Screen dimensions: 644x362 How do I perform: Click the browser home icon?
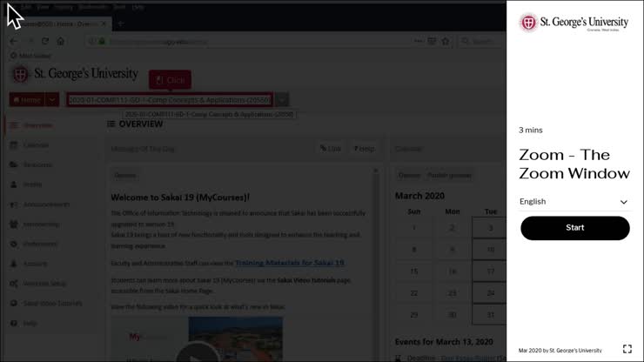pos(60,41)
